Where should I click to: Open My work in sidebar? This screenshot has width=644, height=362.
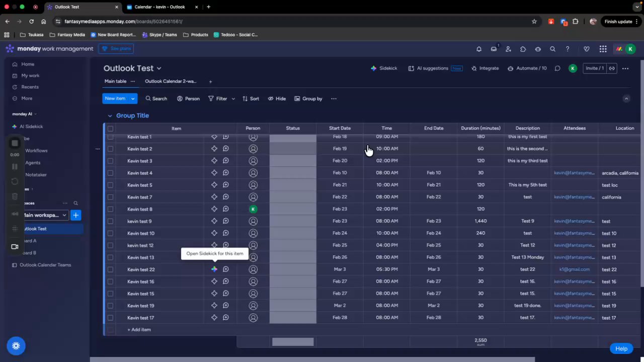[30, 75]
